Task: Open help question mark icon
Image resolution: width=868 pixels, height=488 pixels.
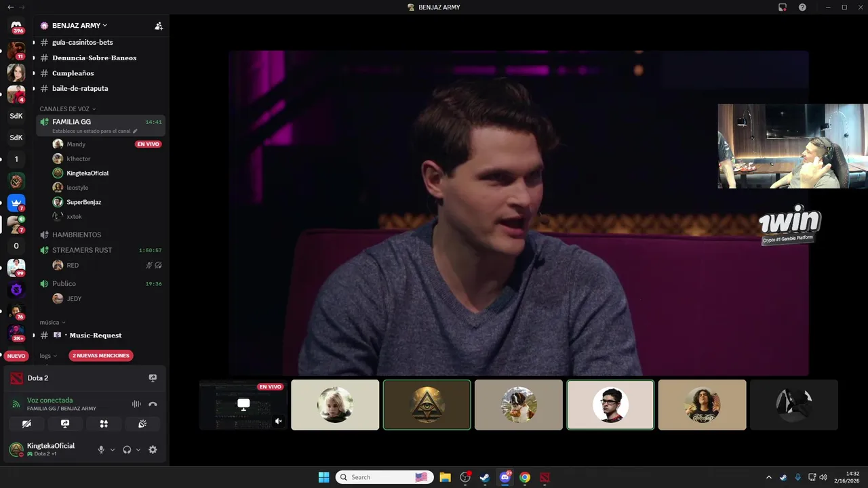Action: tap(802, 7)
